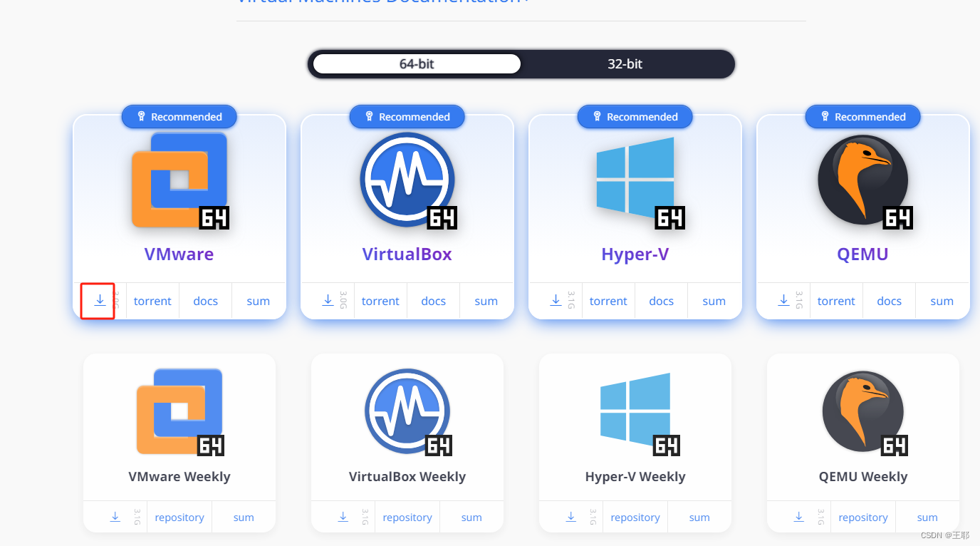Open the VMware Weekly sum link
Image resolution: width=980 pixels, height=546 pixels.
(244, 517)
